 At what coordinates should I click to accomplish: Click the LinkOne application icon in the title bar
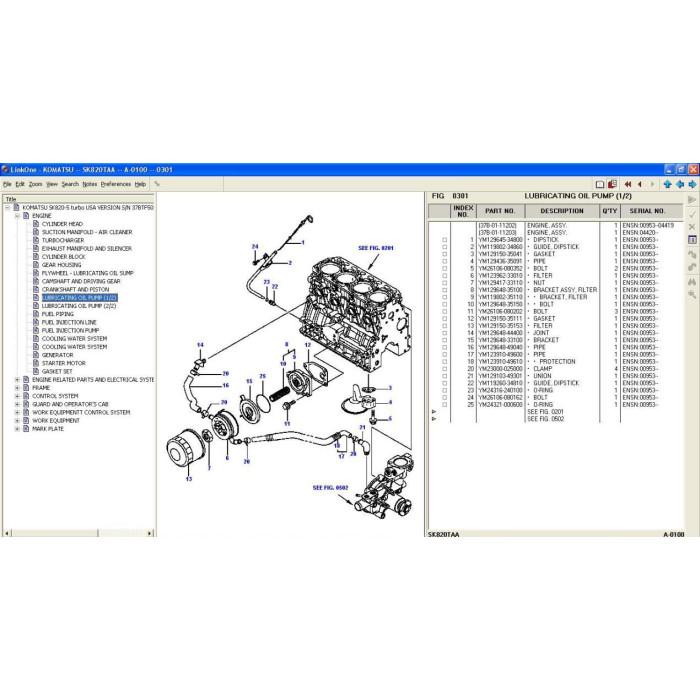tap(5, 170)
